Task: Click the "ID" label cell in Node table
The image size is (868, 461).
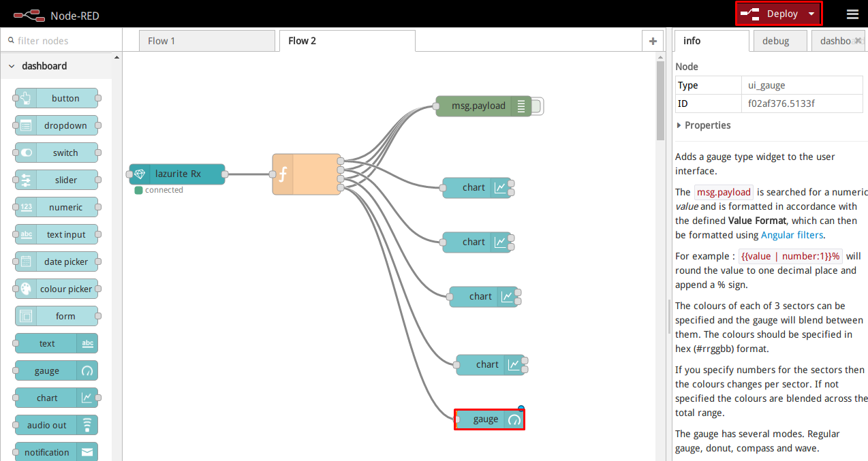Action: [x=708, y=104]
